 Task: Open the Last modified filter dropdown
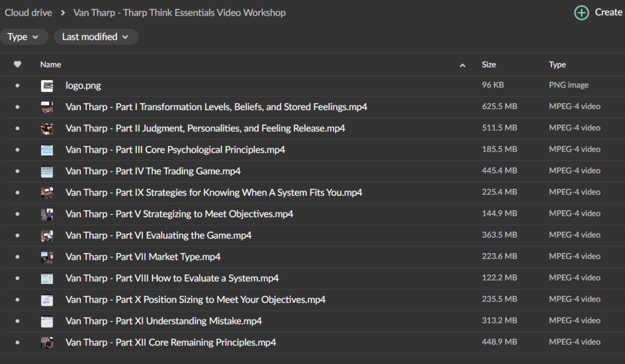pyautogui.click(x=96, y=37)
